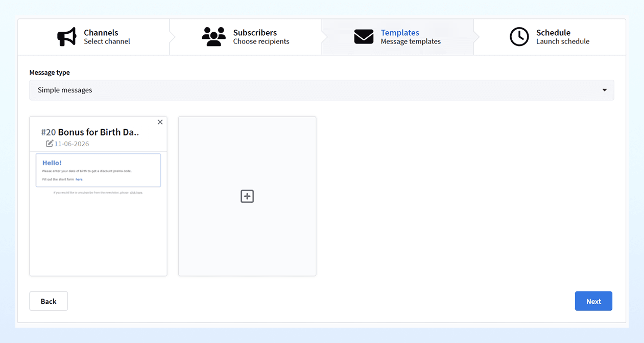The height and width of the screenshot is (343, 644).
Task: Proceed with the Next button
Action: [593, 301]
